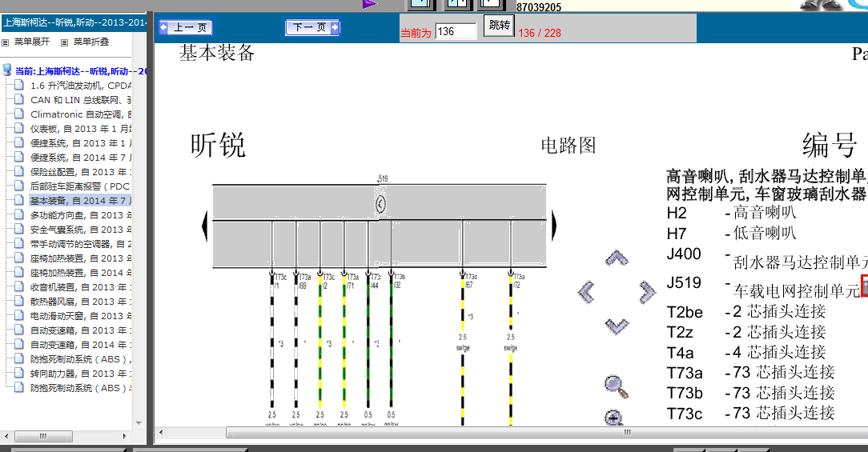Open 后部驻车距离报警 (PDC) entry
Image resolution: width=868 pixels, height=452 pixels.
click(81, 186)
